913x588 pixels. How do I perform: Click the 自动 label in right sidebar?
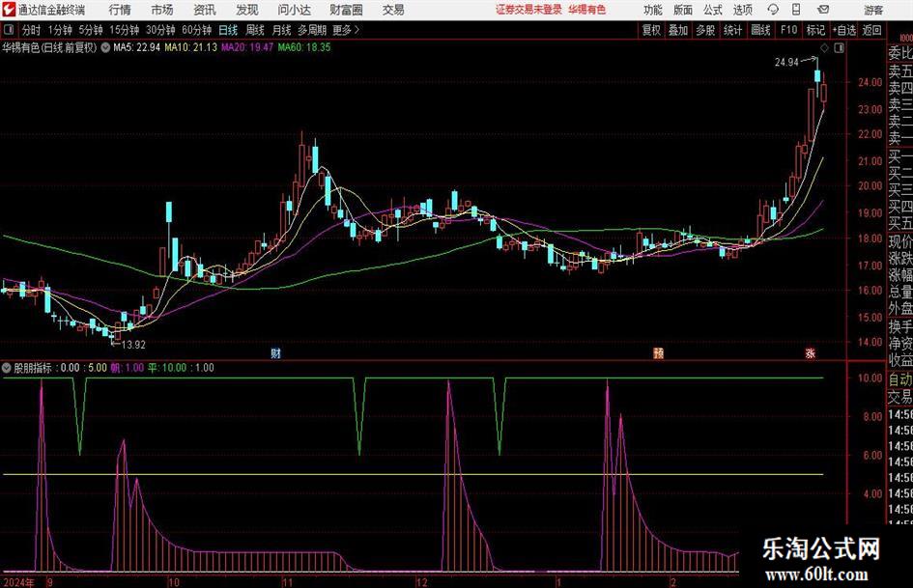tap(900, 379)
